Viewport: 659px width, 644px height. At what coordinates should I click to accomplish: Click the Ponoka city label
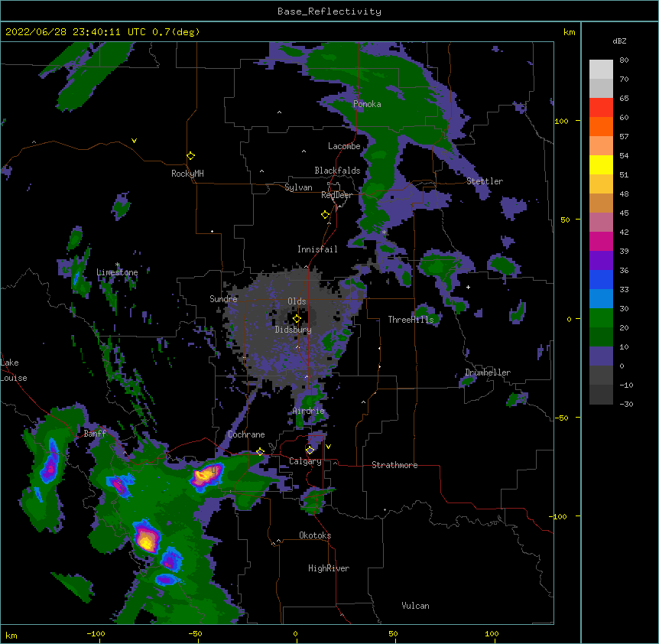[x=367, y=104]
